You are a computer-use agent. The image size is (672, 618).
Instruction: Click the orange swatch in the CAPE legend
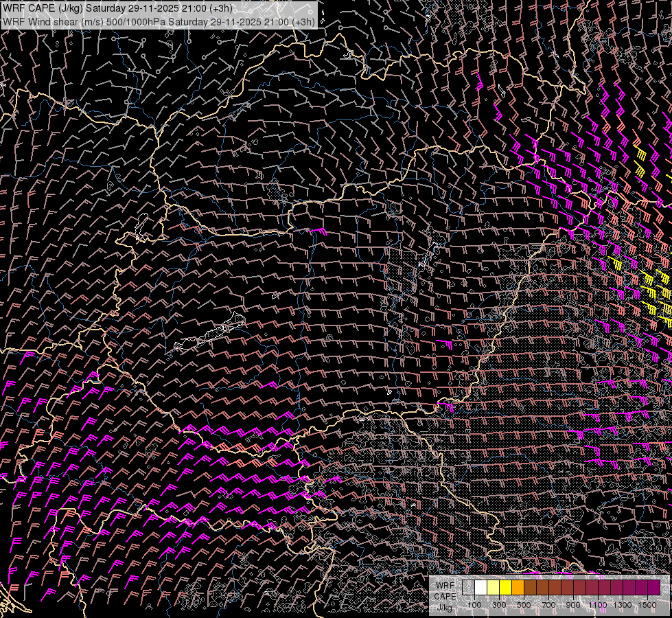(x=518, y=588)
